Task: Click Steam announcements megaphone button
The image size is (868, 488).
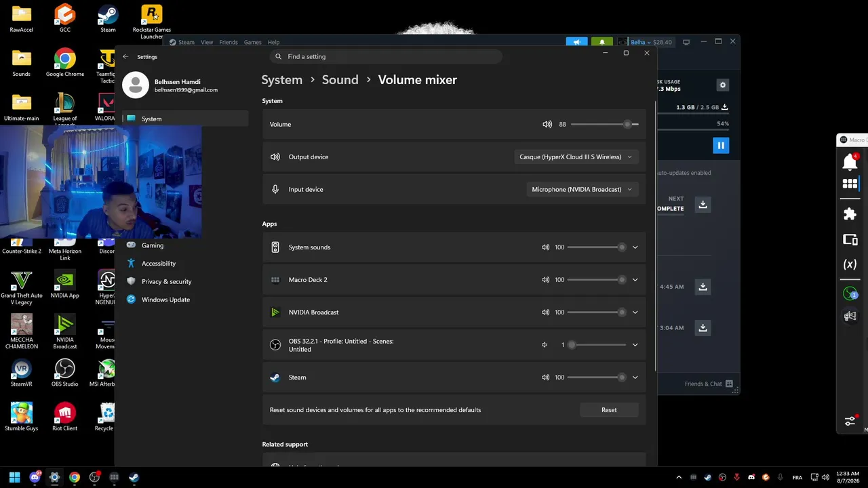Action: point(577,42)
